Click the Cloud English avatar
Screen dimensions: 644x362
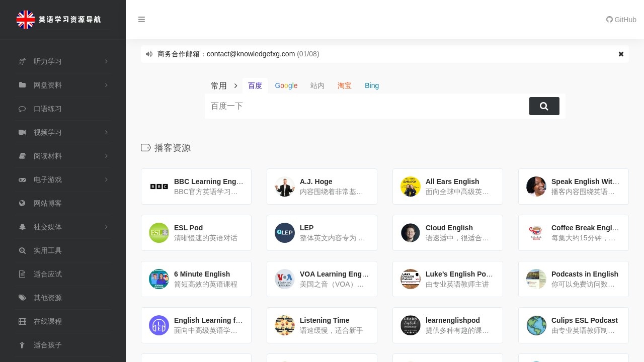click(x=411, y=233)
